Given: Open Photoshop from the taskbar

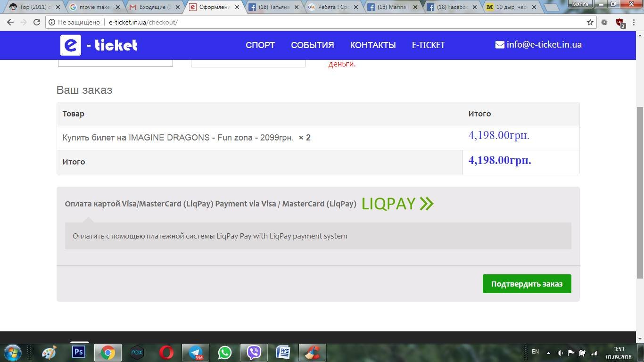Looking at the screenshot, I should [78, 352].
